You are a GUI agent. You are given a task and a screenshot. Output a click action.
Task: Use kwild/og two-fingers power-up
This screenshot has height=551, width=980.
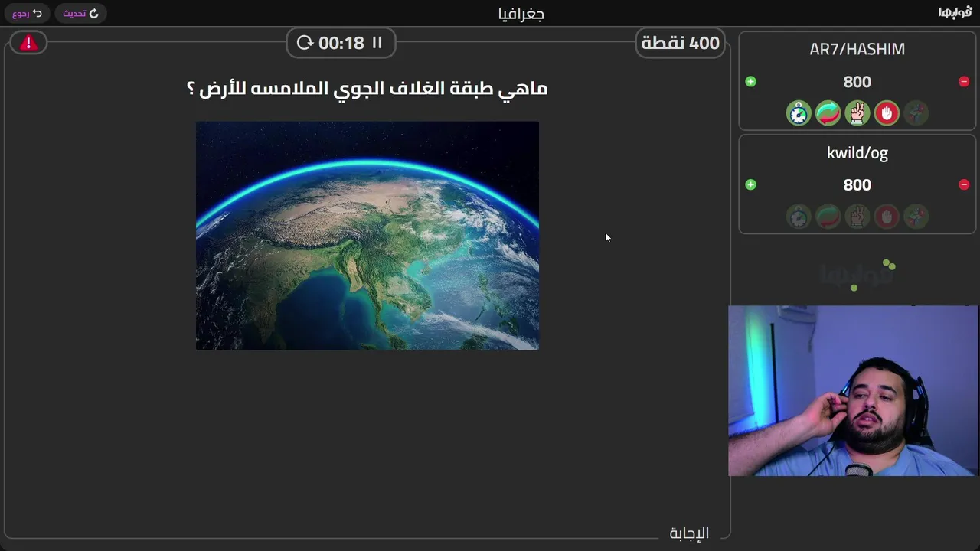tap(857, 217)
